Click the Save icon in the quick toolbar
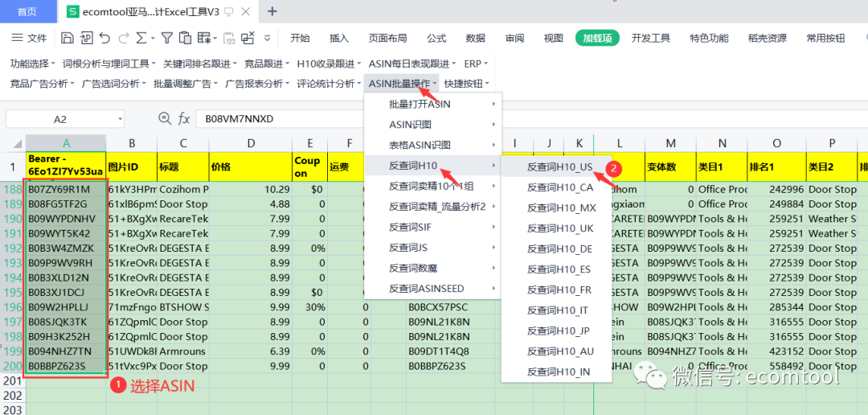The image size is (868, 415). coord(67,38)
